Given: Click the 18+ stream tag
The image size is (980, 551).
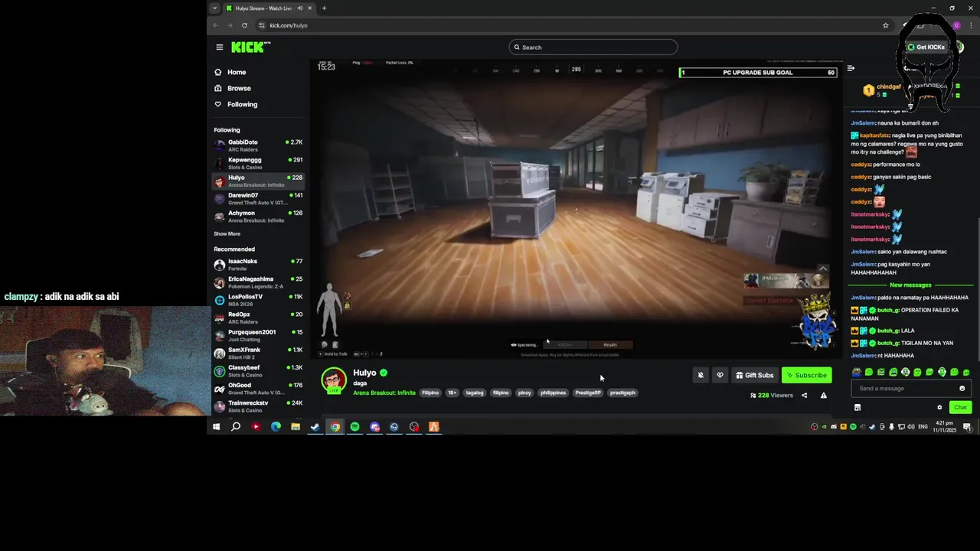Looking at the screenshot, I should point(452,393).
